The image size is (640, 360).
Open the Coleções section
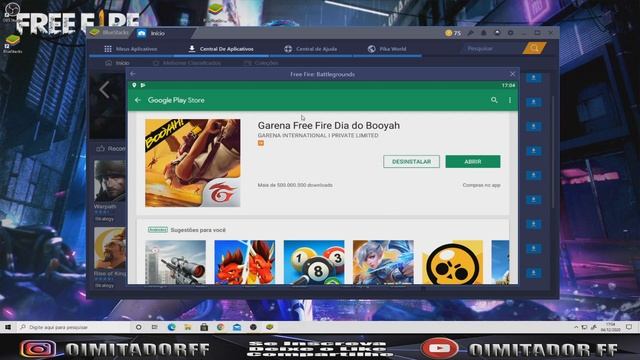click(x=262, y=63)
